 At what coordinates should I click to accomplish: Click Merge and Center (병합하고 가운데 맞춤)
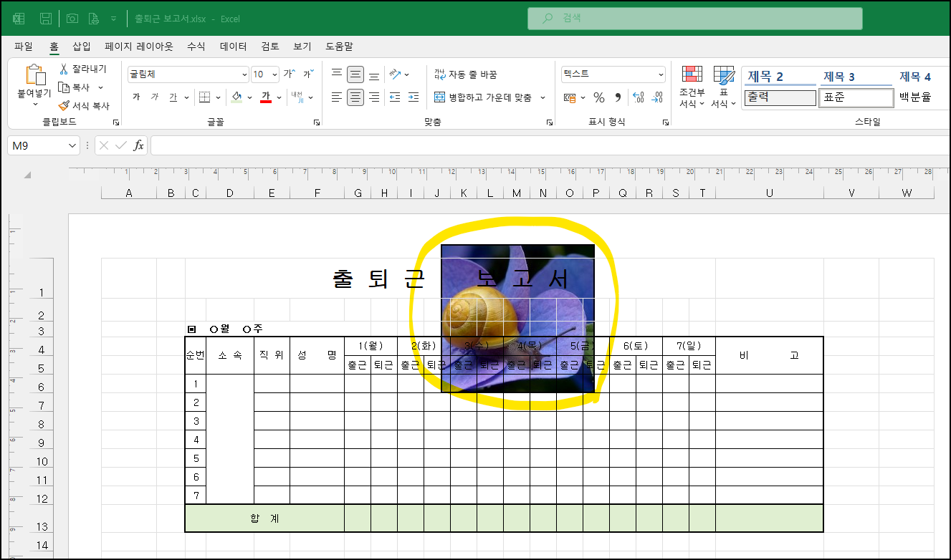[484, 97]
